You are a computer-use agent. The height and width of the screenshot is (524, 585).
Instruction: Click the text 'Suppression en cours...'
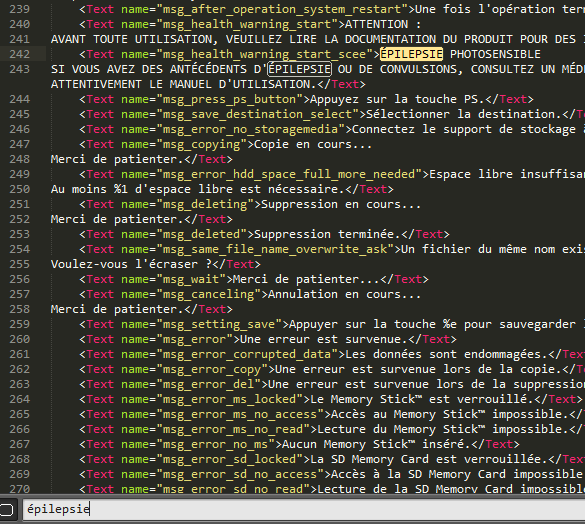[x=341, y=205]
